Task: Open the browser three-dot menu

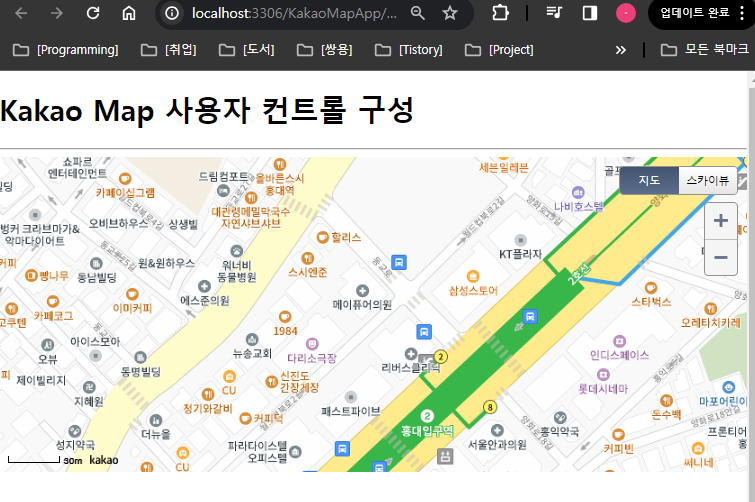Action: [x=742, y=13]
